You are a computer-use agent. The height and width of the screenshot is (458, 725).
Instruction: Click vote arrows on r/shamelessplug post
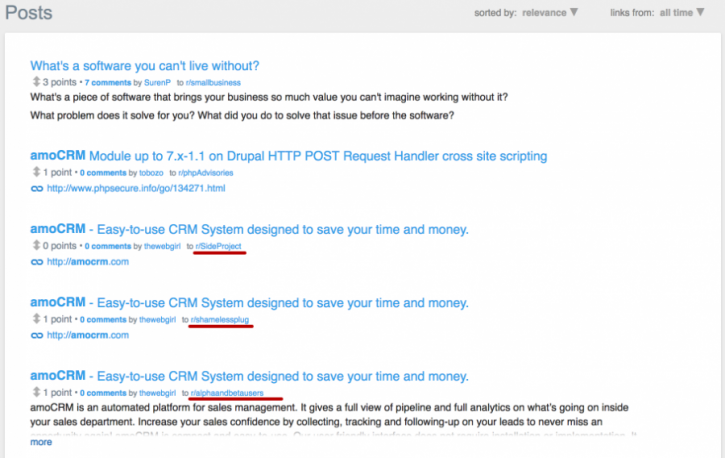pyautogui.click(x=36, y=319)
